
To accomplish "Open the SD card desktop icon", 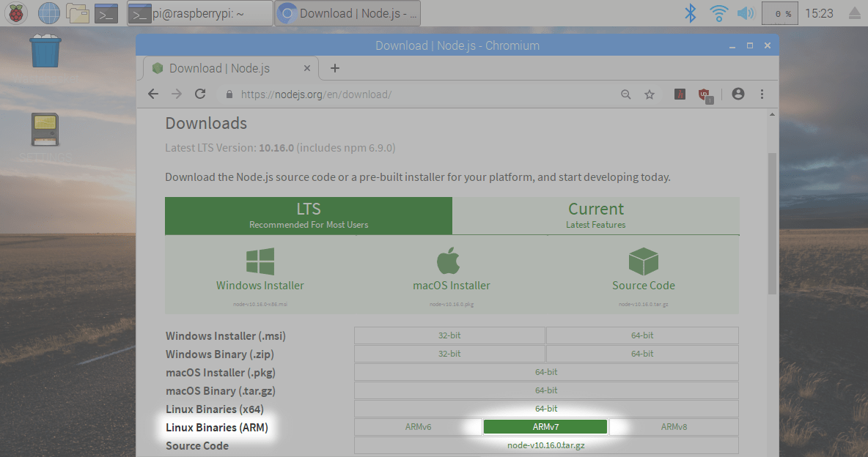I will click(45, 130).
